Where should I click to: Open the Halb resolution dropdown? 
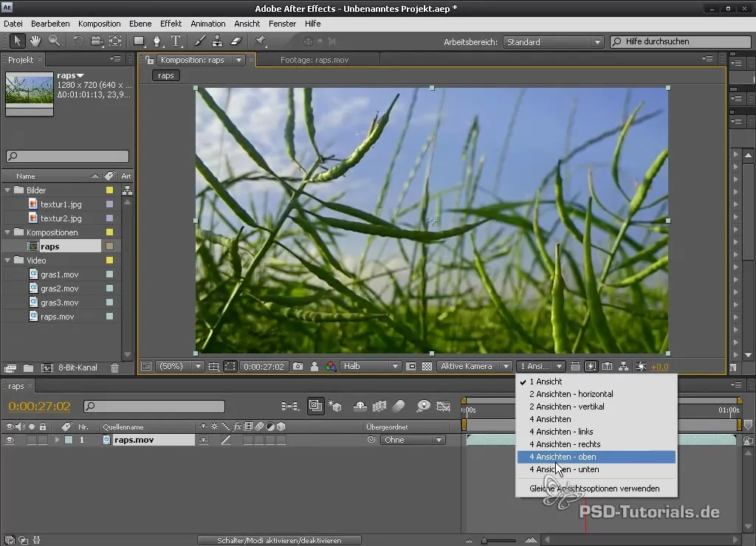371,366
